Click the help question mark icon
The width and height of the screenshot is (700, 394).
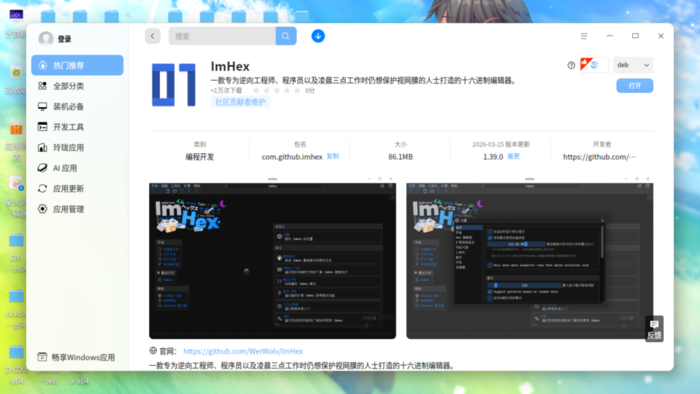tap(571, 65)
